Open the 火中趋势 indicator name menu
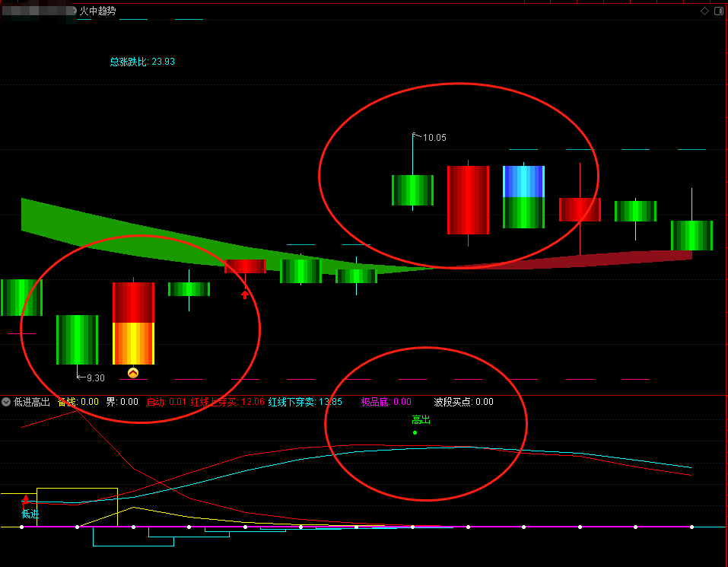 point(97,11)
